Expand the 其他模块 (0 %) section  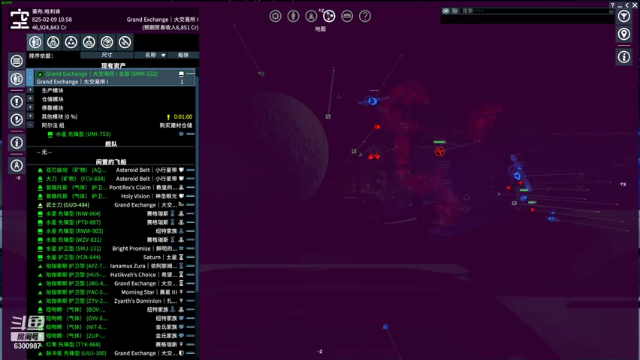coord(31,116)
